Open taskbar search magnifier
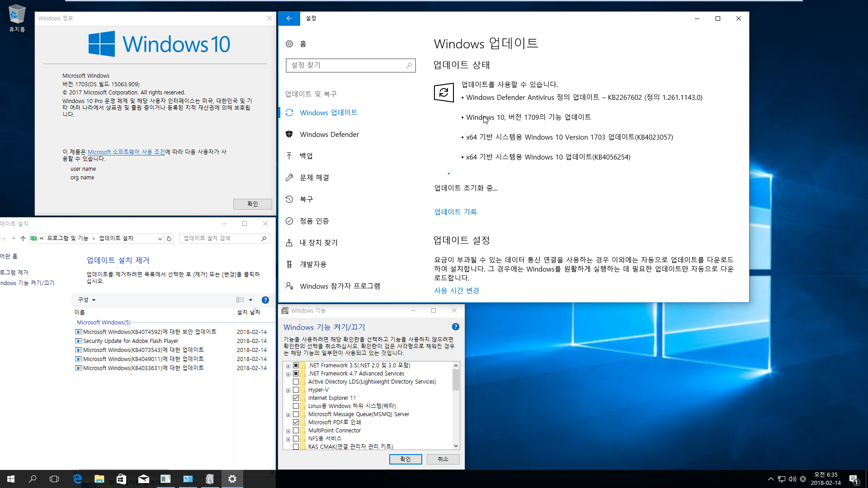The image size is (868, 488). (x=33, y=479)
